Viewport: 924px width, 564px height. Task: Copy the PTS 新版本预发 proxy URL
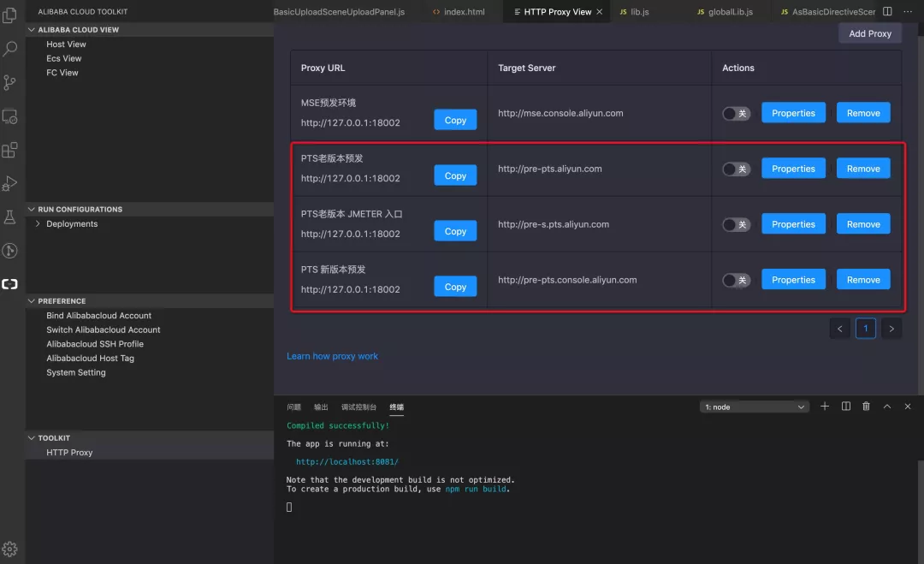click(455, 287)
